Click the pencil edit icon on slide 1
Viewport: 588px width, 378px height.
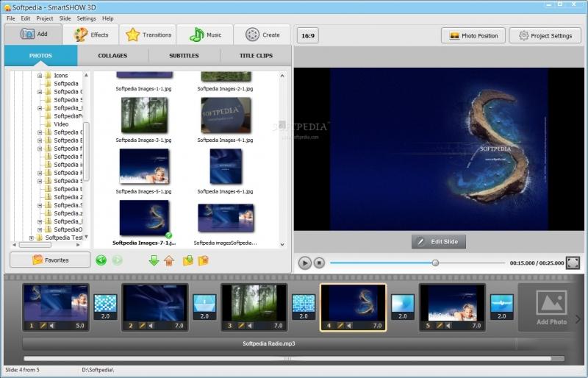click(x=43, y=325)
